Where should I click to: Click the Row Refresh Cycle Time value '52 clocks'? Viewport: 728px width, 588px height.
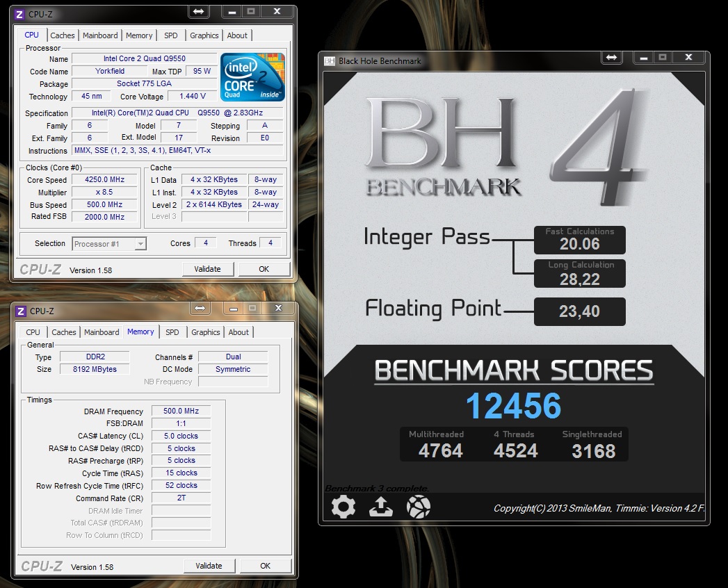point(181,485)
